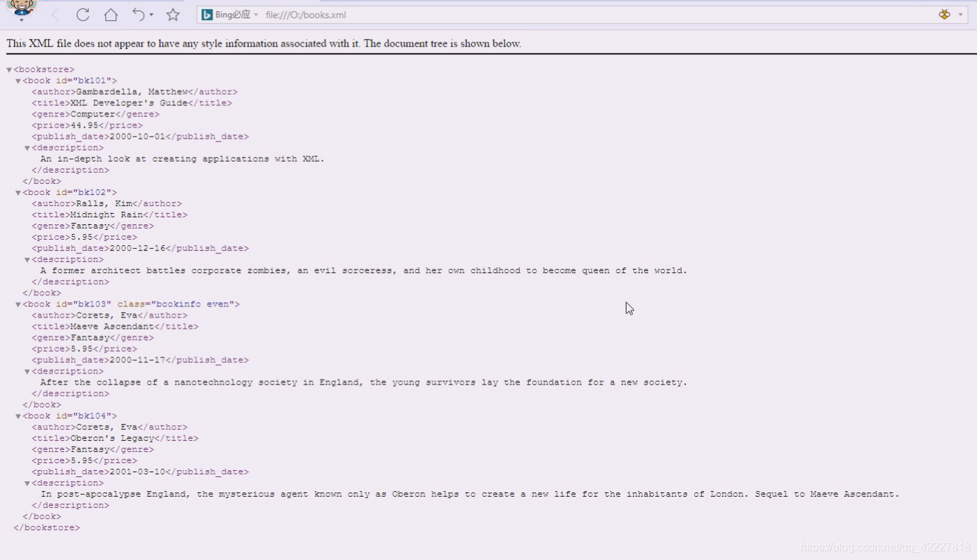Click the author Corets, Eva line in bk103
This screenshot has height=560, width=977.
(x=109, y=316)
